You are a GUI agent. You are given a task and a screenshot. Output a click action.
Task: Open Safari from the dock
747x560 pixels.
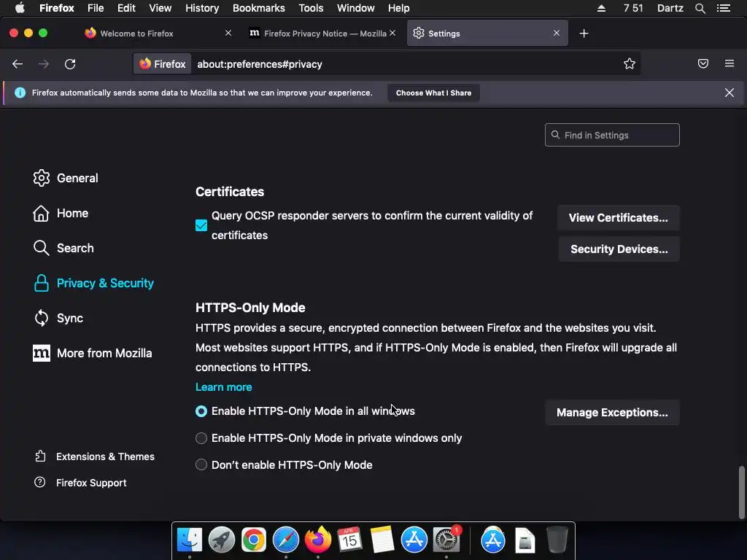coord(285,540)
